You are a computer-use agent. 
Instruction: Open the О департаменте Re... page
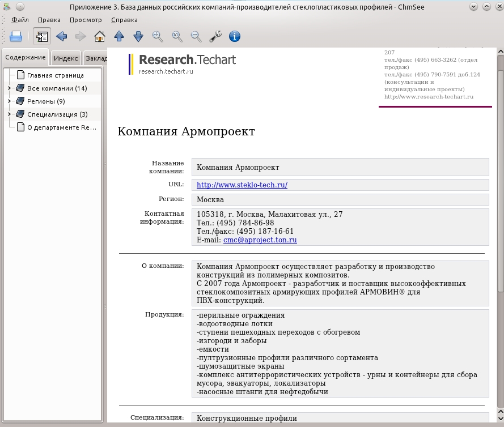(x=62, y=127)
